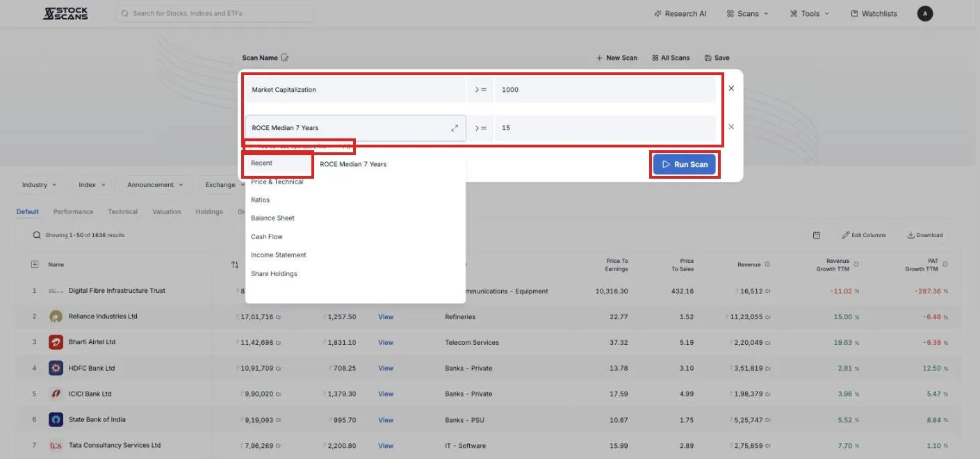Open the Announcement filter dropdown
The image size is (980, 459).
click(155, 185)
